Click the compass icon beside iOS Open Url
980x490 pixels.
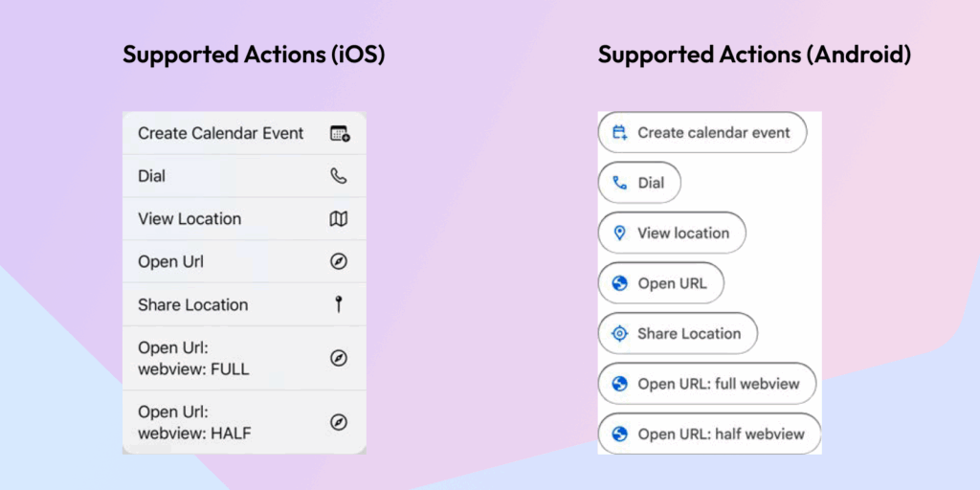(339, 262)
